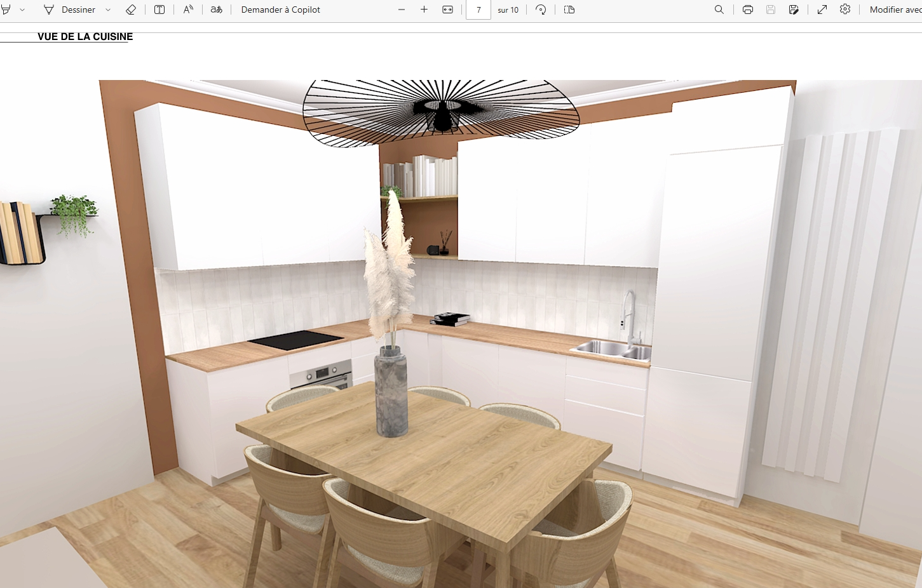Image resolution: width=922 pixels, height=588 pixels.
Task: Click Demander à Copilot
Action: (x=280, y=10)
